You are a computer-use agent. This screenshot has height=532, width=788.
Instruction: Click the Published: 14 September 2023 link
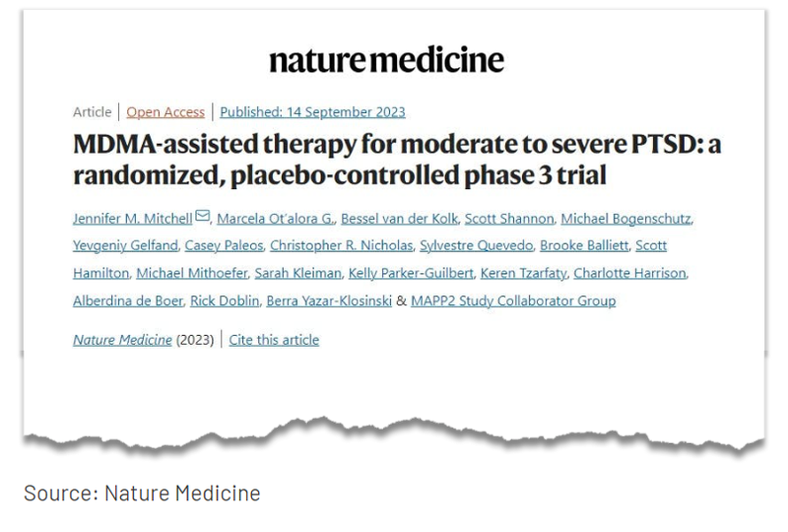[312, 112]
